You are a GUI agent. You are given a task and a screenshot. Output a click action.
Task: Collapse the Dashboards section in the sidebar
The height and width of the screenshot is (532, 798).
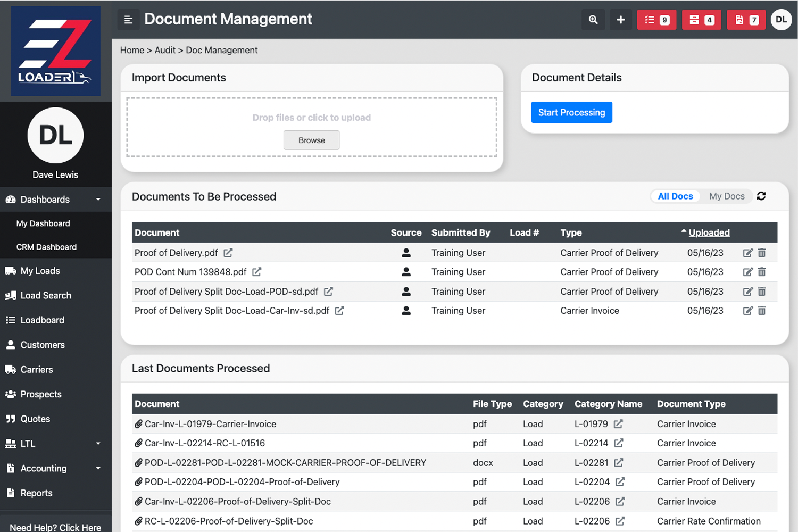click(x=97, y=199)
